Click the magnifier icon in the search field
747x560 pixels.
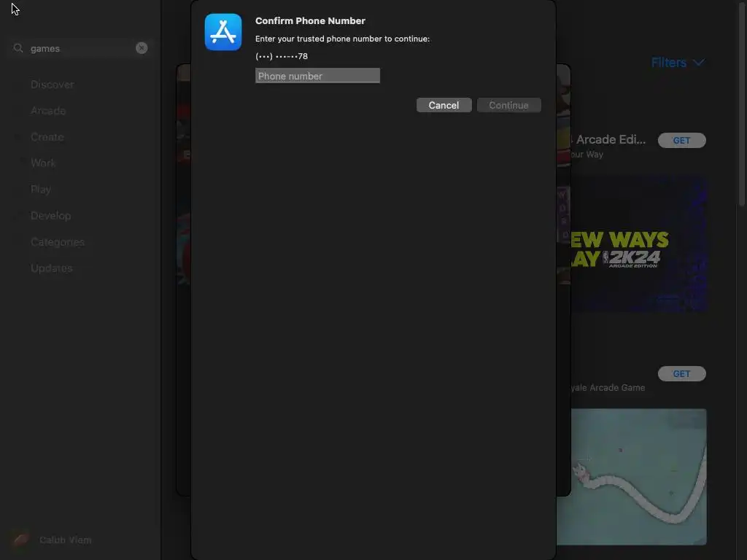18,48
